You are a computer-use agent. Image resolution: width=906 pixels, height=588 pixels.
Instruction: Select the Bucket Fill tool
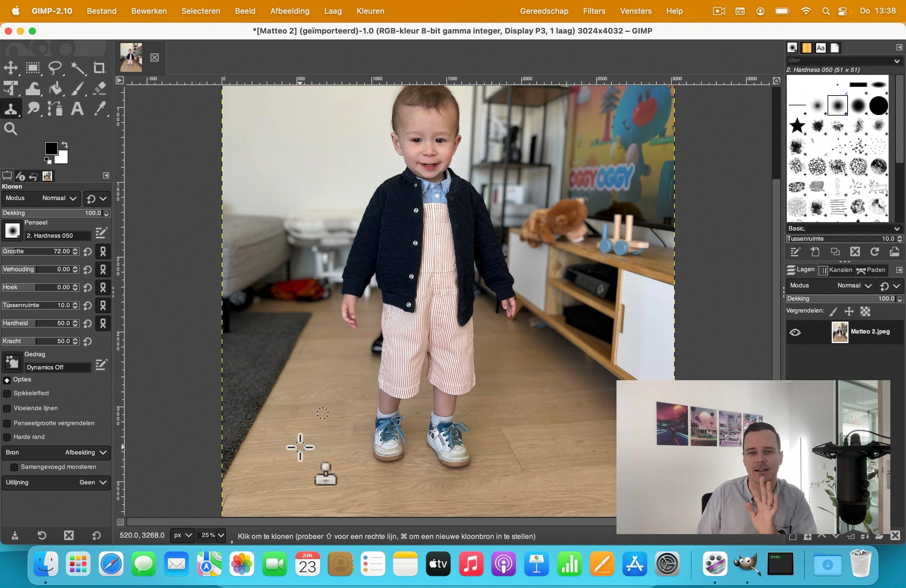click(55, 88)
